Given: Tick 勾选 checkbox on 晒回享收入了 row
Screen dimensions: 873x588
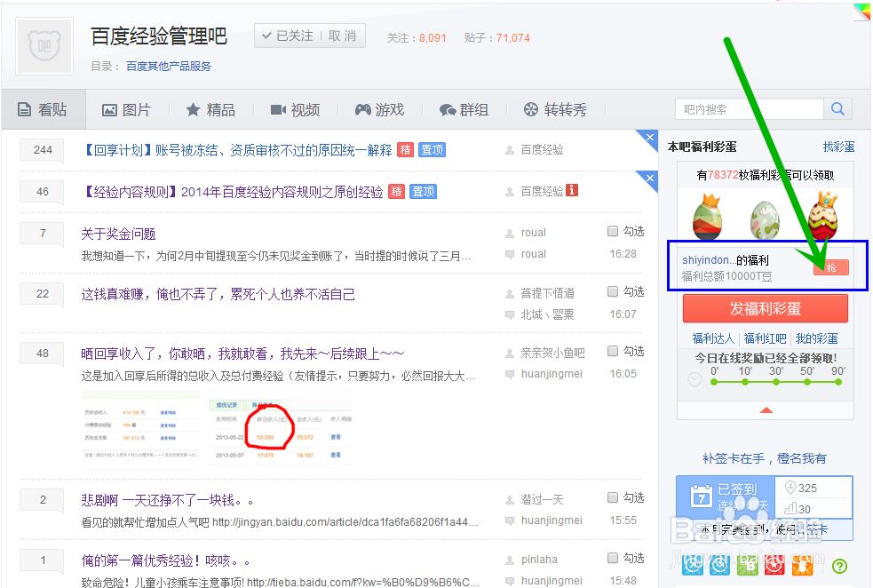Looking at the screenshot, I should [x=613, y=351].
